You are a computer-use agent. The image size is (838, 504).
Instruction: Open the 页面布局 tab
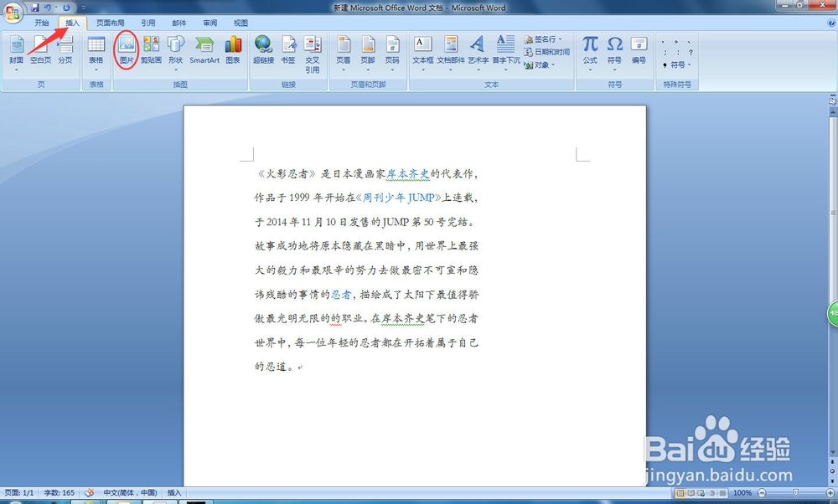[110, 23]
